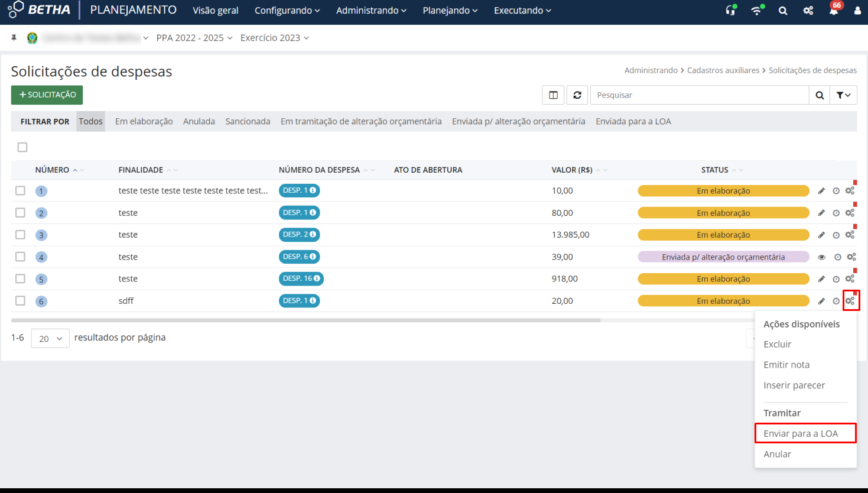Filter by Sancionada status

point(248,121)
